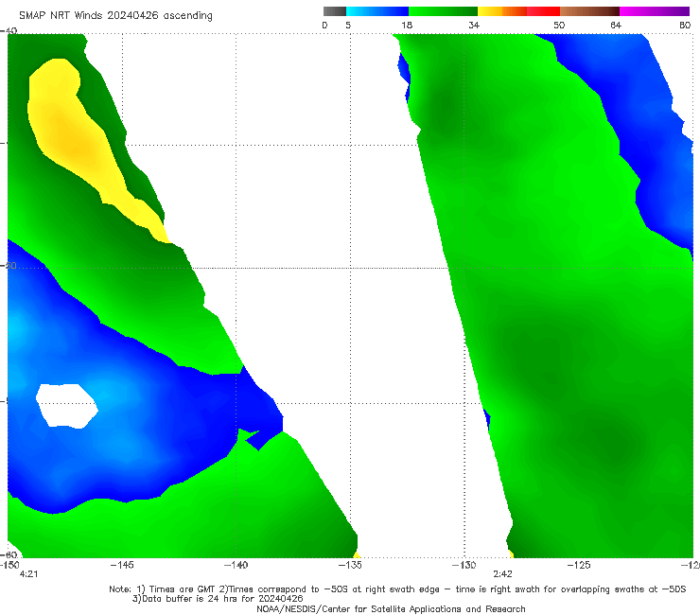This screenshot has width=700, height=615.
Task: Click the NOAA/NESDIS Center for Satellite Applications credit
Action: 391,609
